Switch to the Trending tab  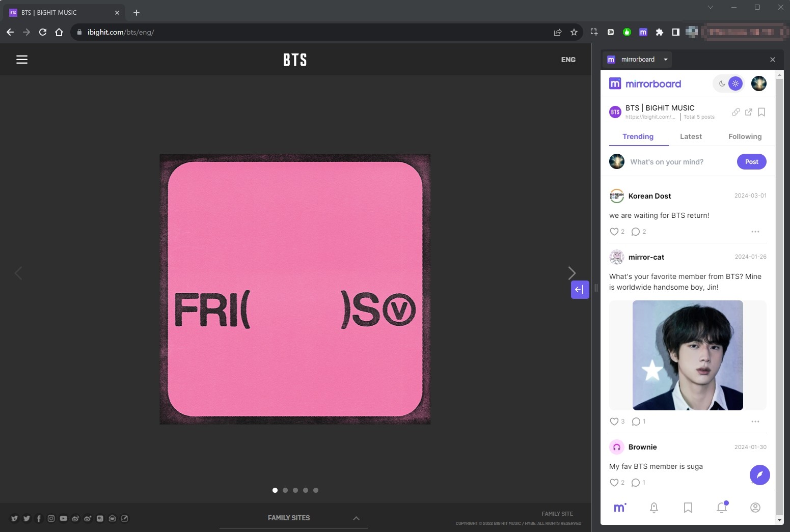click(638, 136)
